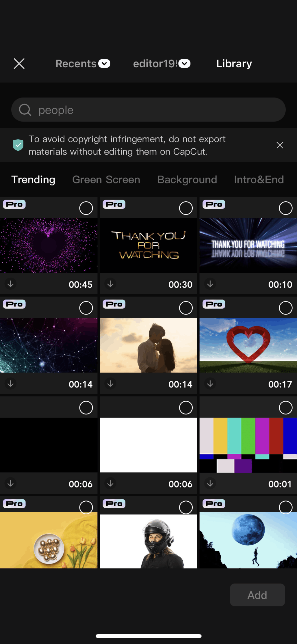Preview the kissing couple sunset thumbnail
The image size is (297, 644).
point(148,345)
